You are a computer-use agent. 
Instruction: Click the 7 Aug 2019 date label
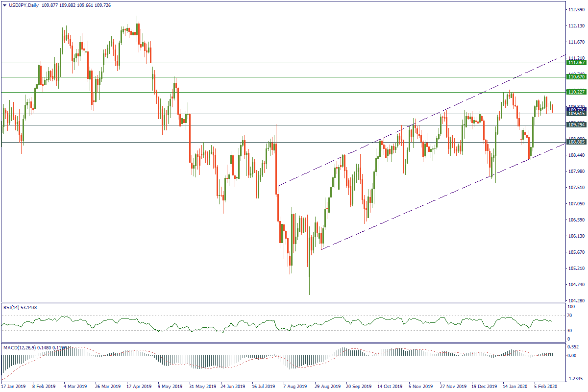tap(296, 387)
